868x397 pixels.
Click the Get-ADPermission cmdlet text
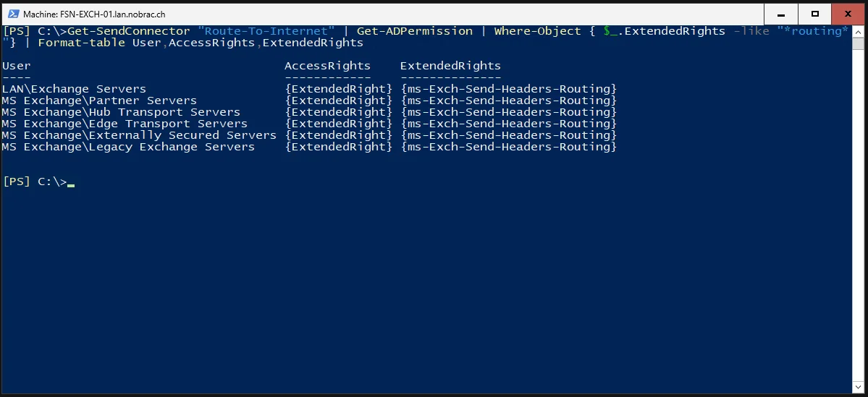click(415, 31)
